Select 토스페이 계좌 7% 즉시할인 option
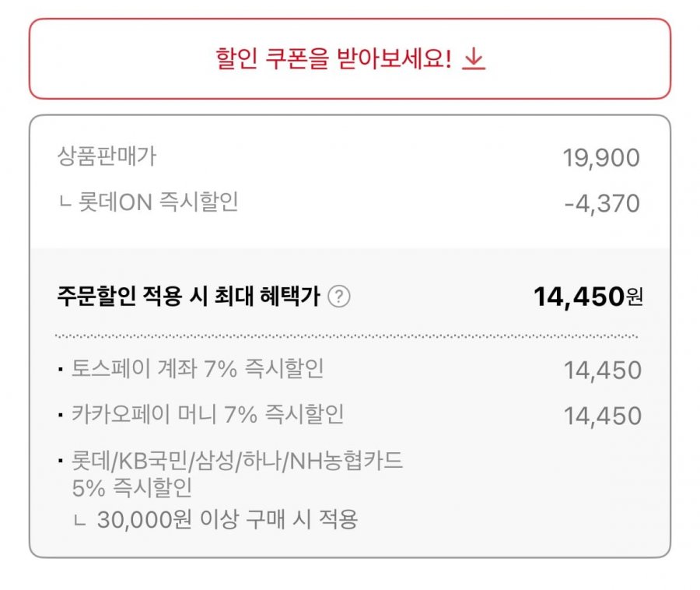This screenshot has width=700, height=590. pos(198,369)
